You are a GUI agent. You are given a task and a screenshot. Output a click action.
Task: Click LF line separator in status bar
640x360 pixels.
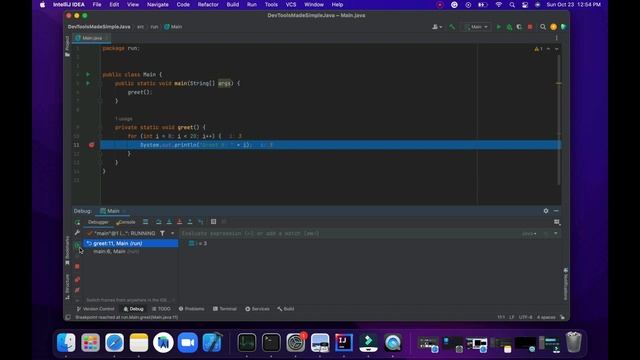point(511,317)
